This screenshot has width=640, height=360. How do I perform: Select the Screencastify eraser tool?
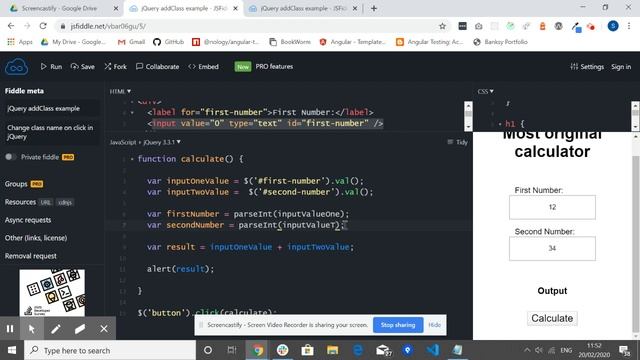(80, 329)
